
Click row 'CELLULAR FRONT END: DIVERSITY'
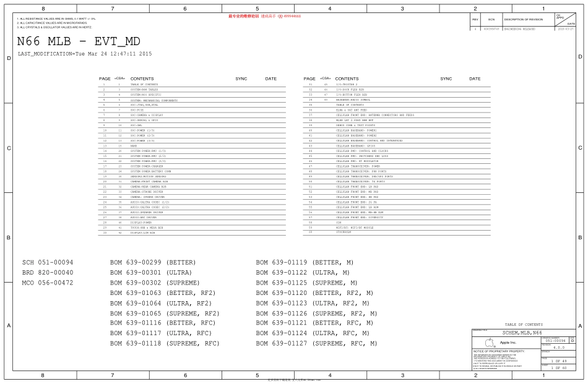pos(397,217)
